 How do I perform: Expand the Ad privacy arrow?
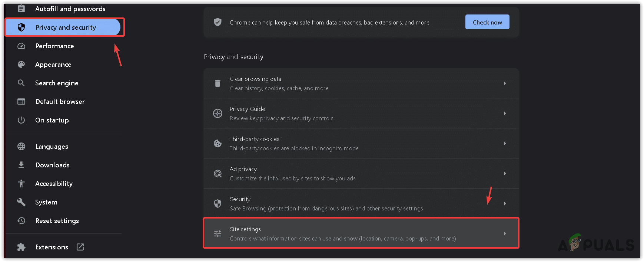click(x=505, y=174)
